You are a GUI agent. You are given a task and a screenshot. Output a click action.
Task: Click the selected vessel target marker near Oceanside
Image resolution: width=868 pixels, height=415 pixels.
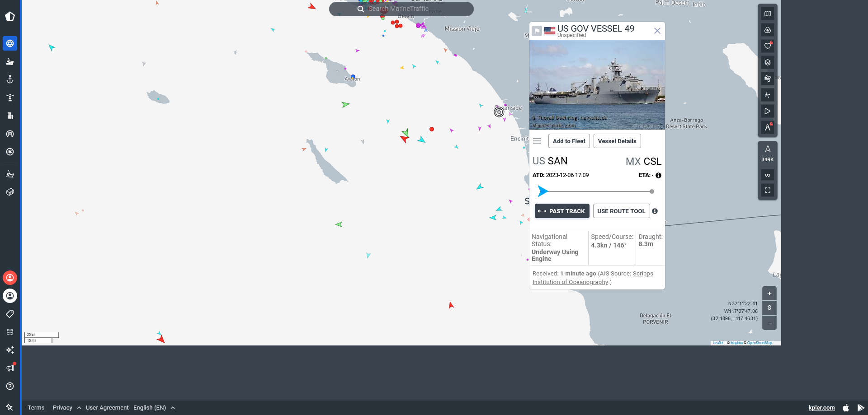click(499, 112)
